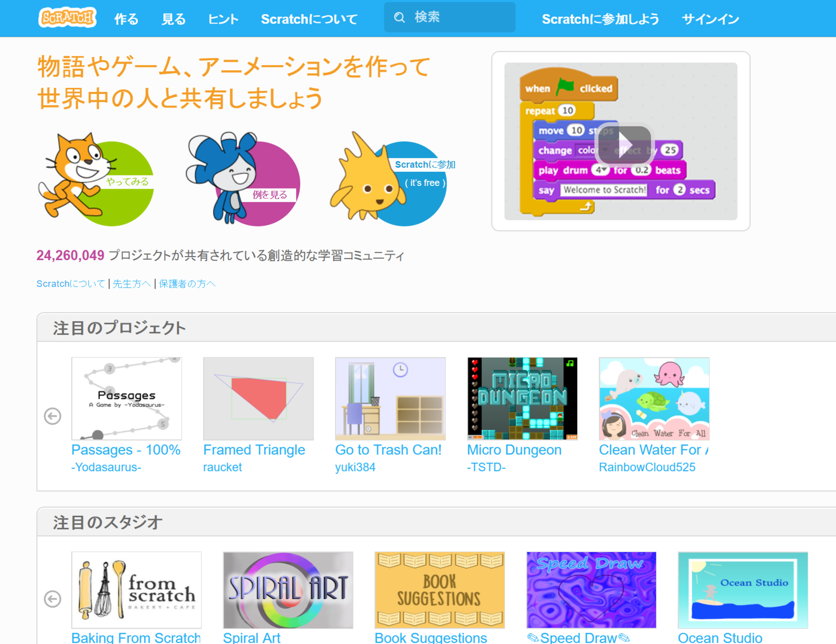Open the Passages project thumbnail

pos(127,399)
